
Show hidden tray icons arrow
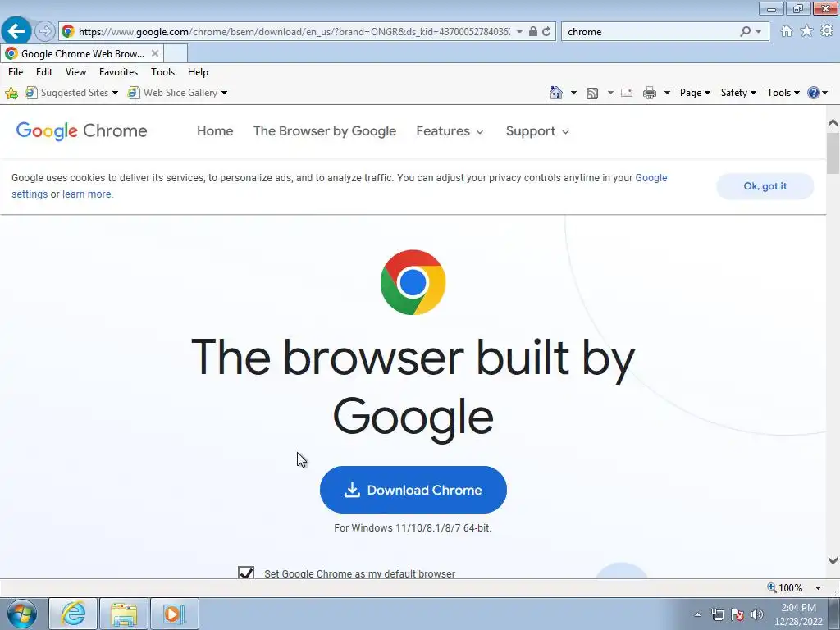697,614
